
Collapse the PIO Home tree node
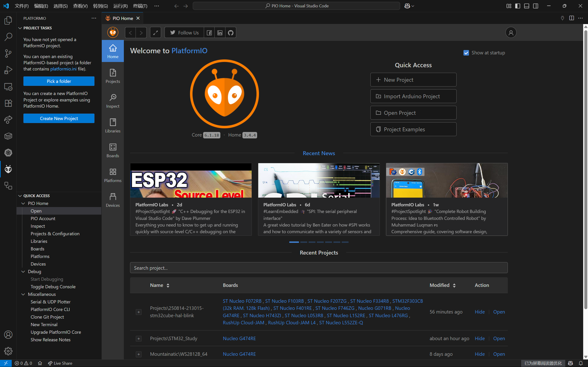[23, 203]
